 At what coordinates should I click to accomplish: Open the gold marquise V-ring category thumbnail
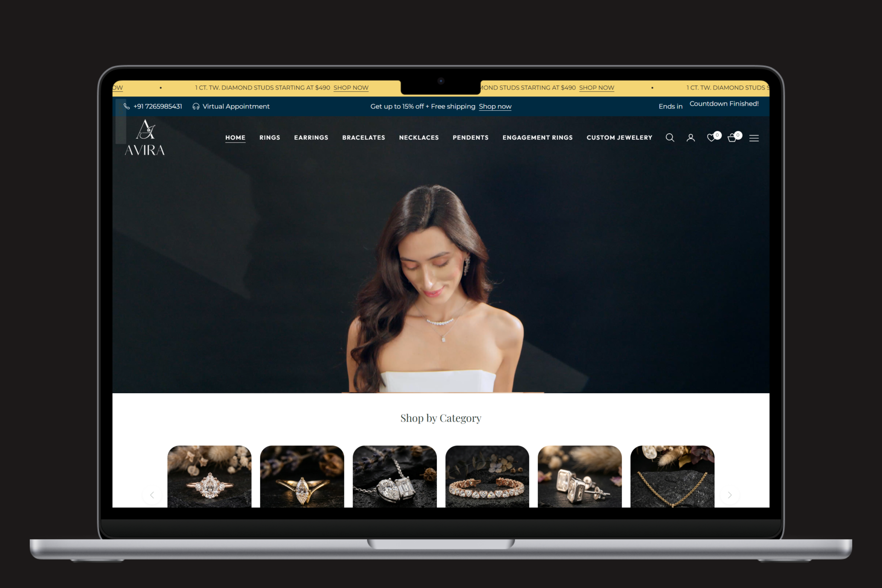tap(302, 476)
